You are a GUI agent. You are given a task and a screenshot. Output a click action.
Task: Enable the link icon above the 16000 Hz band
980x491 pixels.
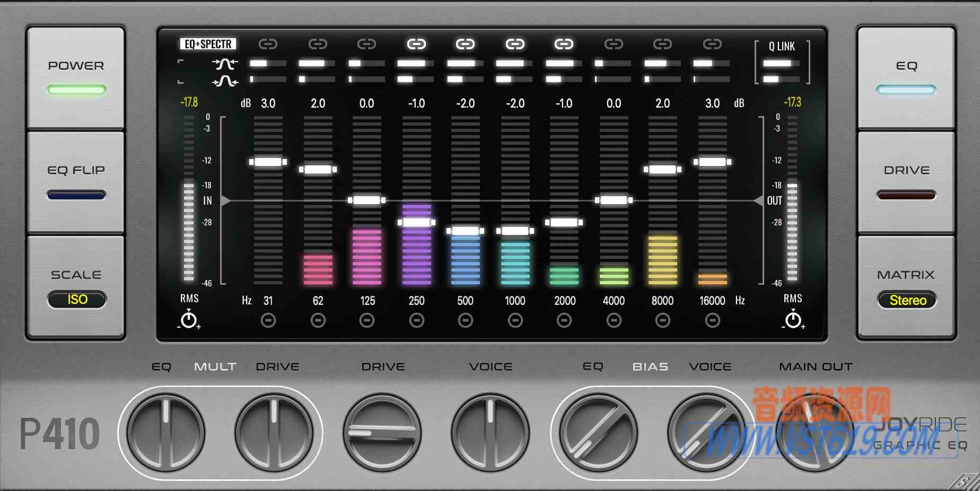click(712, 44)
